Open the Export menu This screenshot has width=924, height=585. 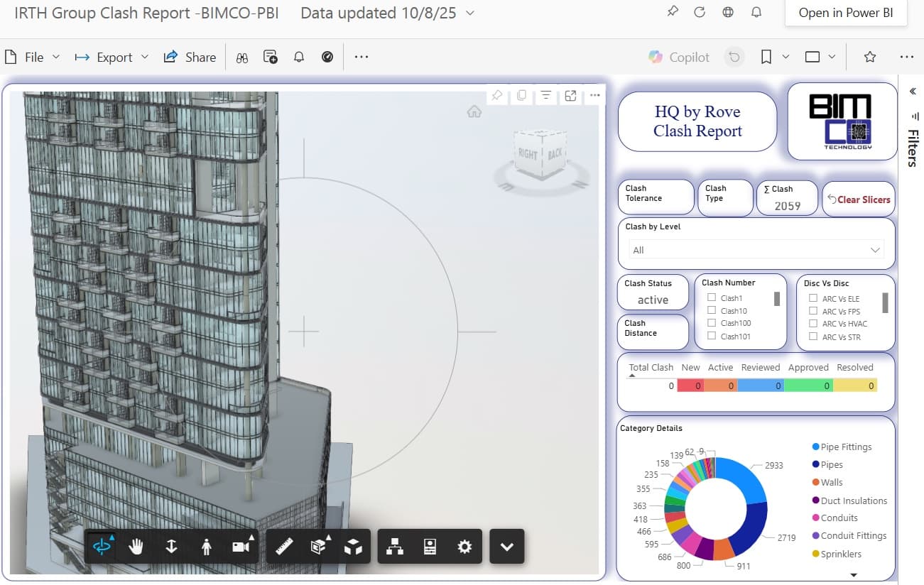[x=112, y=57]
